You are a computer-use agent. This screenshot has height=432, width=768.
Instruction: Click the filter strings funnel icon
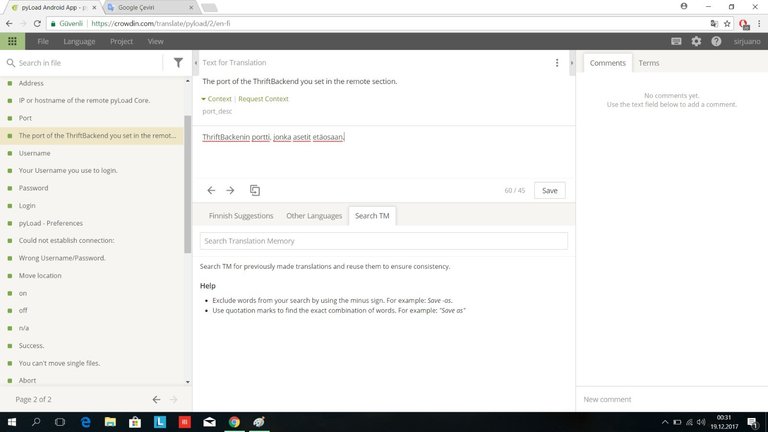(178, 63)
